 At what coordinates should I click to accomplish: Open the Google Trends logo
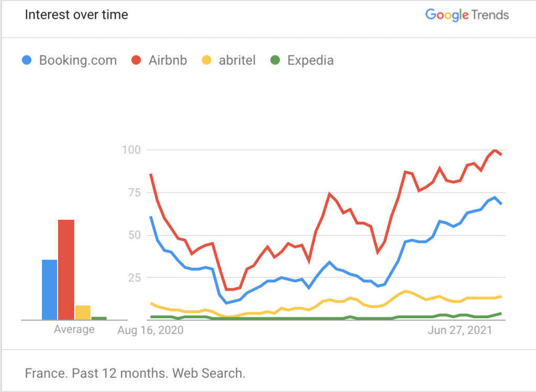pyautogui.click(x=467, y=15)
